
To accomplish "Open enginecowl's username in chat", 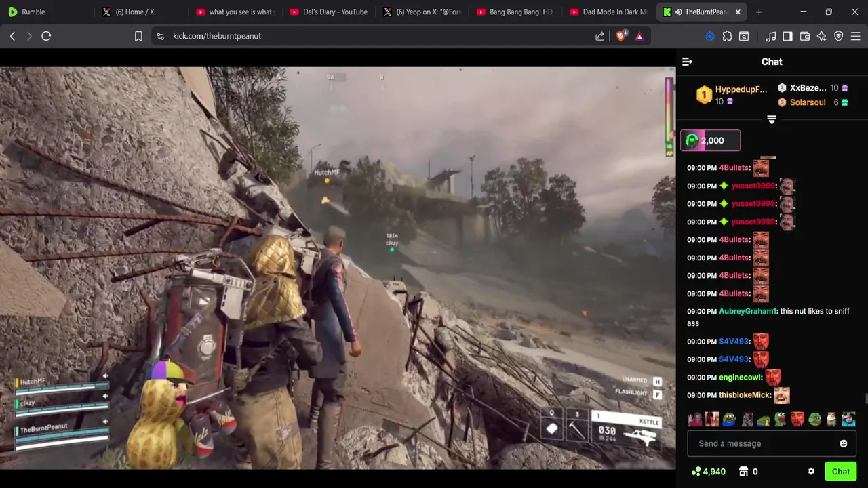I will [x=740, y=378].
